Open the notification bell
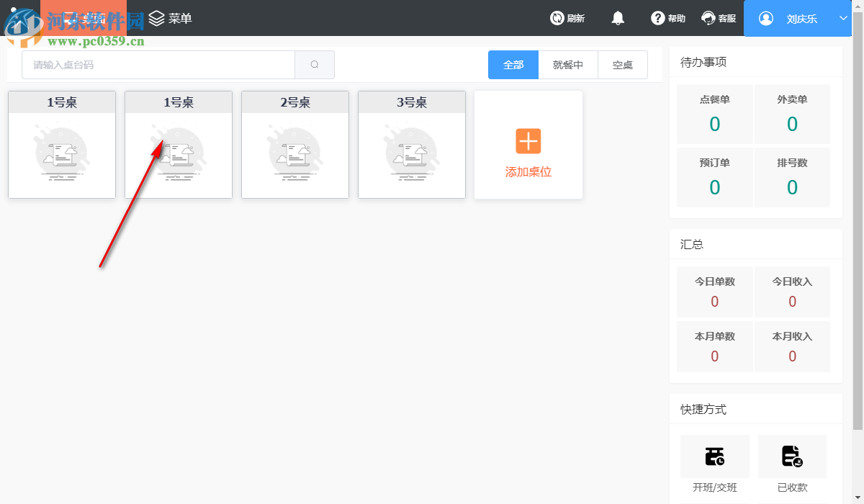 coord(618,17)
